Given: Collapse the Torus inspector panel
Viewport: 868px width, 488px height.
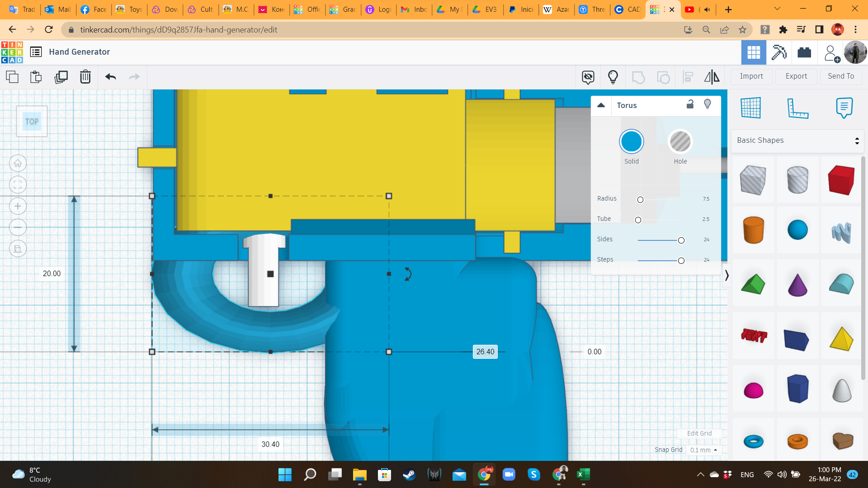Looking at the screenshot, I should pyautogui.click(x=601, y=105).
